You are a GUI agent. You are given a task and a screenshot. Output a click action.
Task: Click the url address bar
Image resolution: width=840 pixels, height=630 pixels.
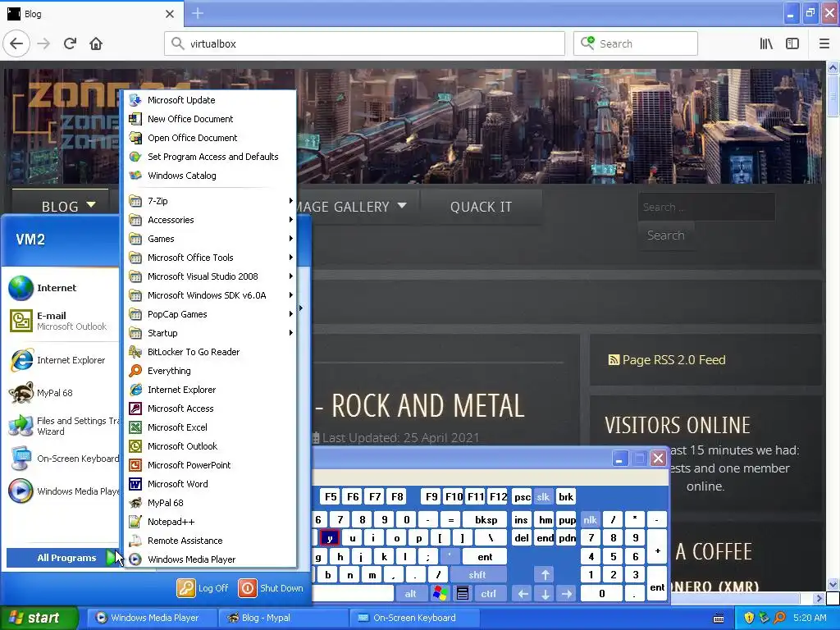[x=364, y=43]
